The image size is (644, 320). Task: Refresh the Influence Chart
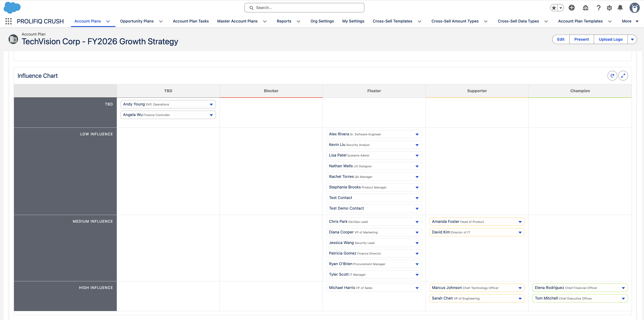tap(612, 76)
